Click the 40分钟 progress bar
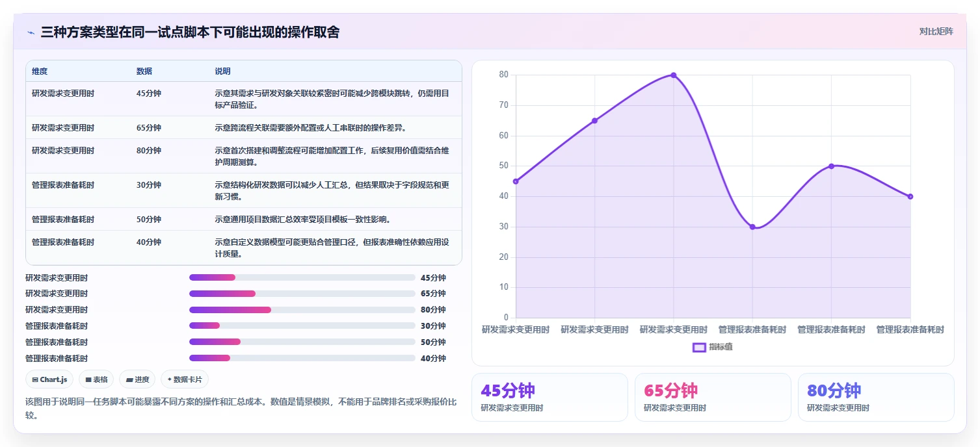Screen dimensions: 980x447 click(x=302, y=358)
